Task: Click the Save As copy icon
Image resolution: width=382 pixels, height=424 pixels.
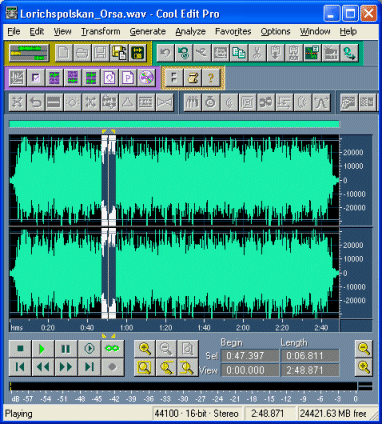Action: (x=119, y=53)
